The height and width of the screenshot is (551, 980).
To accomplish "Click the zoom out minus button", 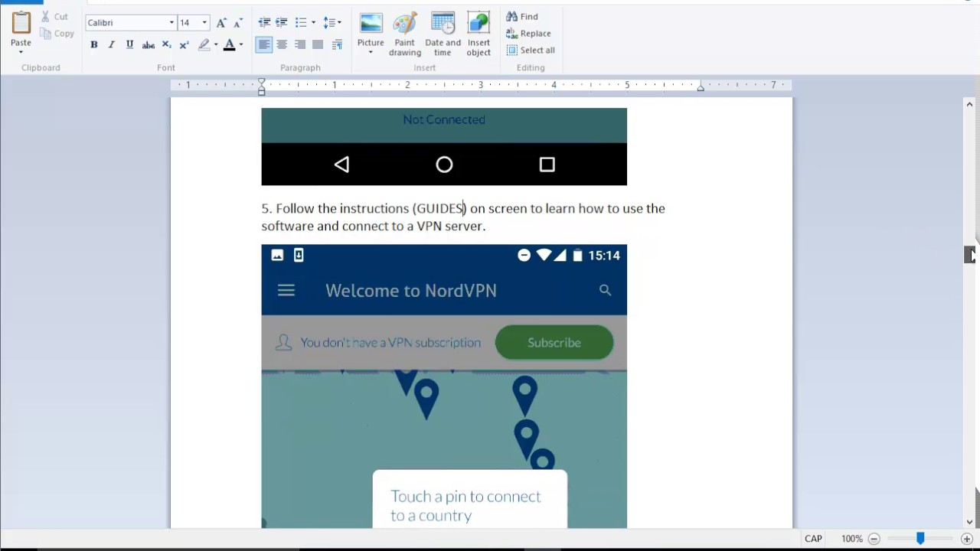I will pyautogui.click(x=874, y=539).
